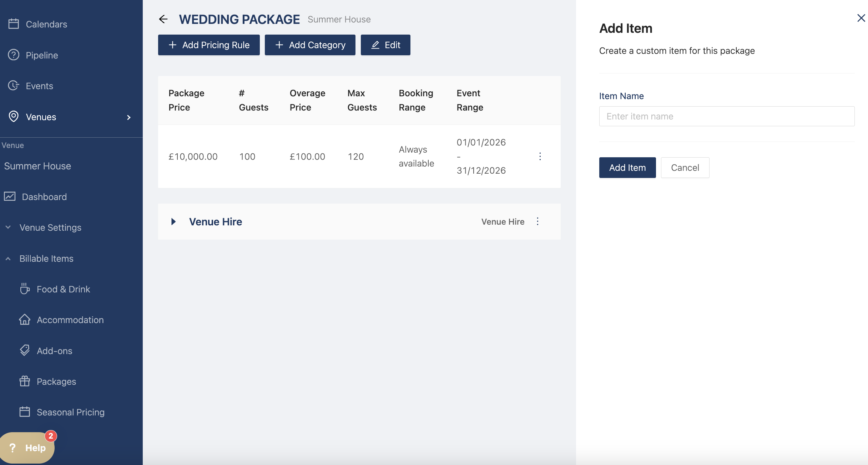Screen dimensions: 868x465
Task: Expand the Venues chevron menu
Action: pyautogui.click(x=129, y=117)
